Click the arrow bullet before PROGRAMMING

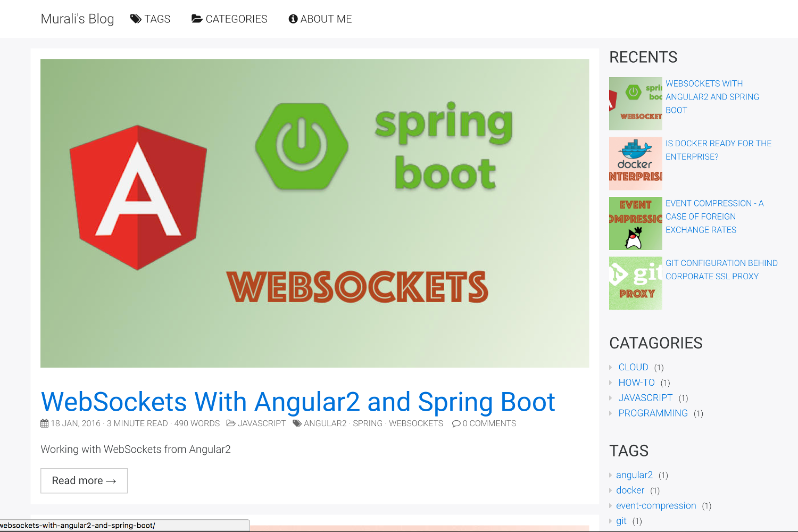[611, 413]
